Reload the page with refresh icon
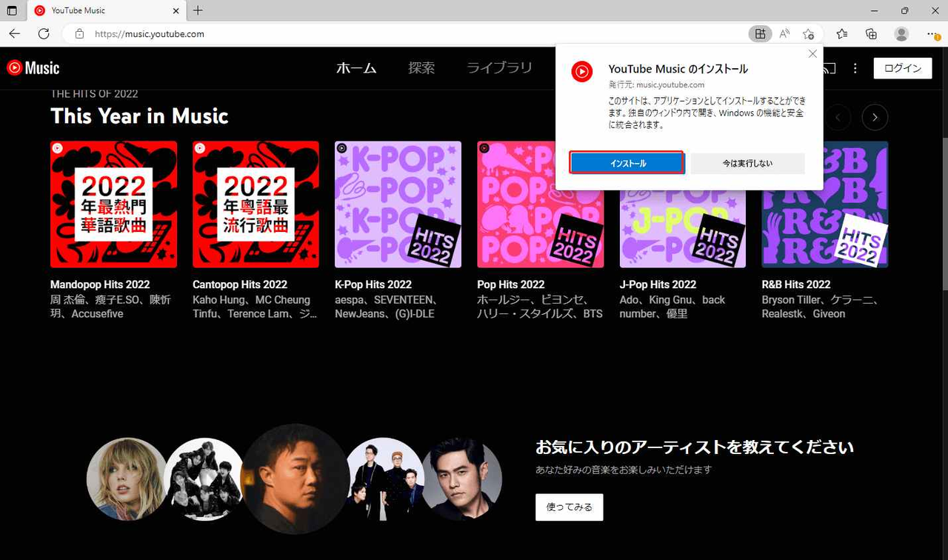This screenshot has height=560, width=948. 44,34
